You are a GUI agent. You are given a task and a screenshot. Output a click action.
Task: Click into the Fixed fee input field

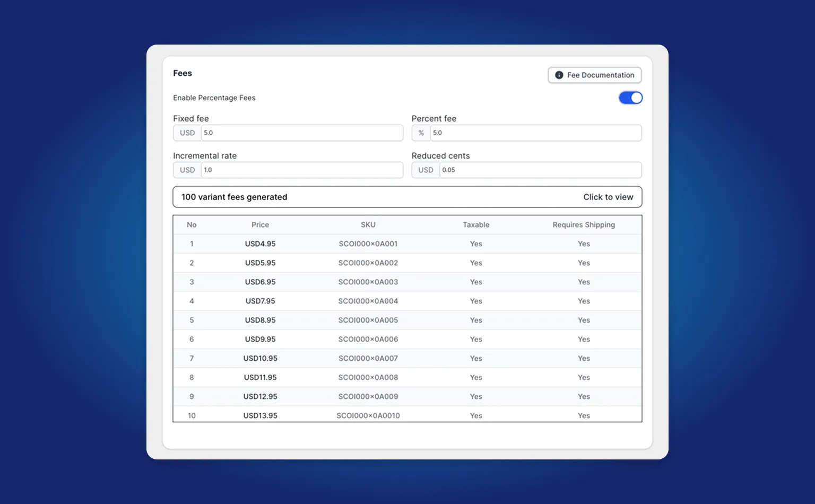(x=302, y=133)
